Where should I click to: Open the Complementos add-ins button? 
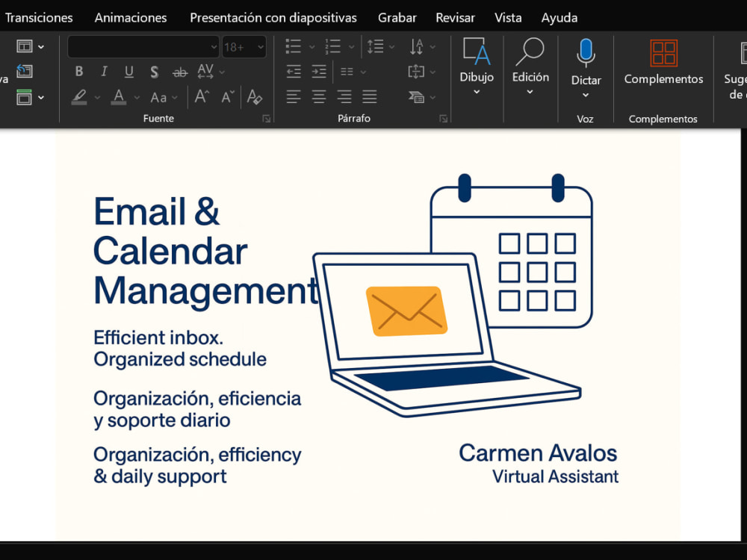(663, 61)
